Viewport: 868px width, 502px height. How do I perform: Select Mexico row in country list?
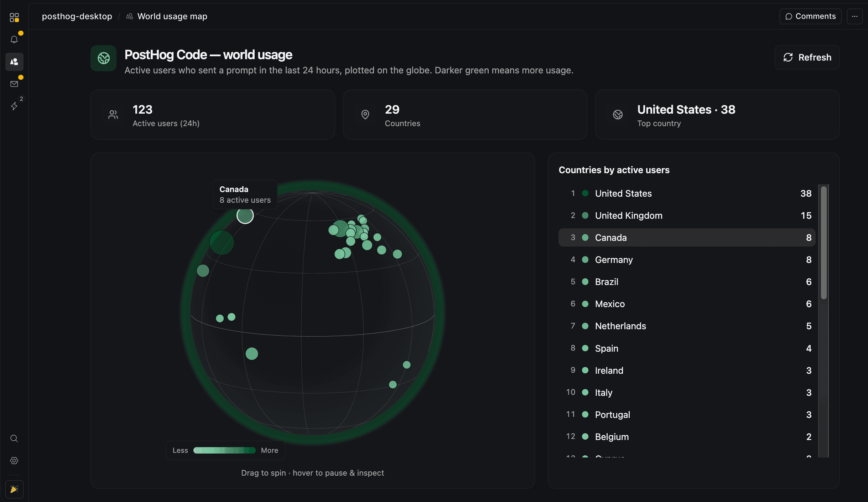(x=687, y=304)
